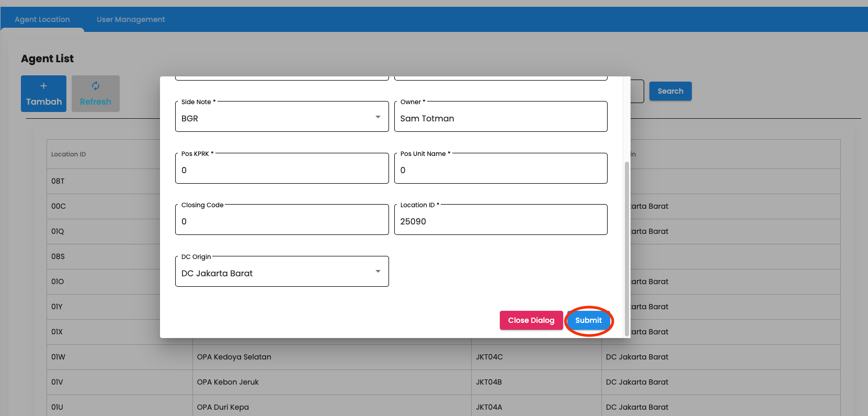The image size is (868, 416).
Task: Select the JKT04A cell in table
Action: pos(489,407)
